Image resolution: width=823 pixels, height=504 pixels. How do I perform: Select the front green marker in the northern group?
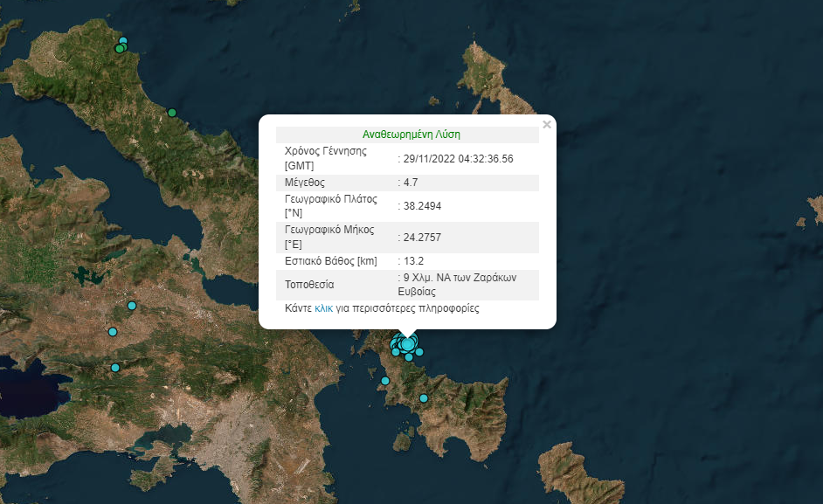(x=119, y=49)
